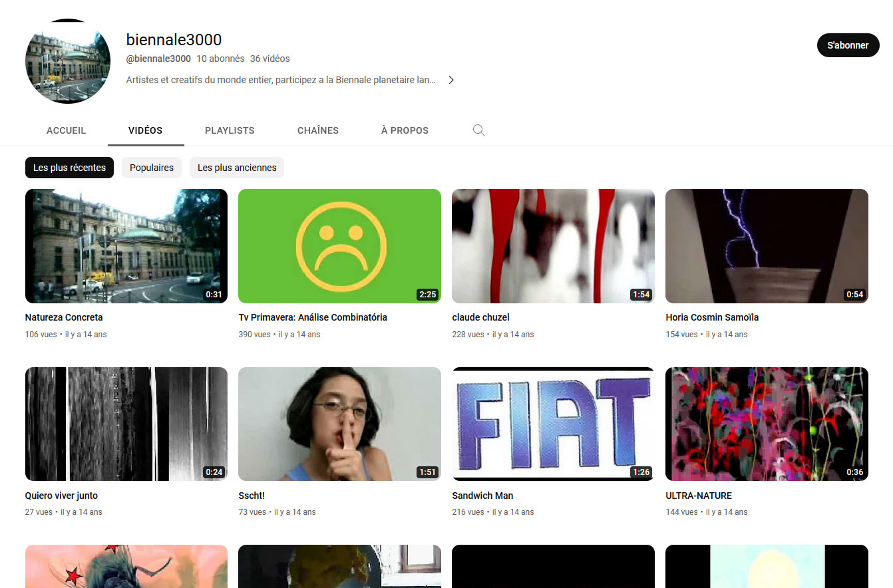
Task: Click the 216 vues metadata text
Action: click(468, 512)
